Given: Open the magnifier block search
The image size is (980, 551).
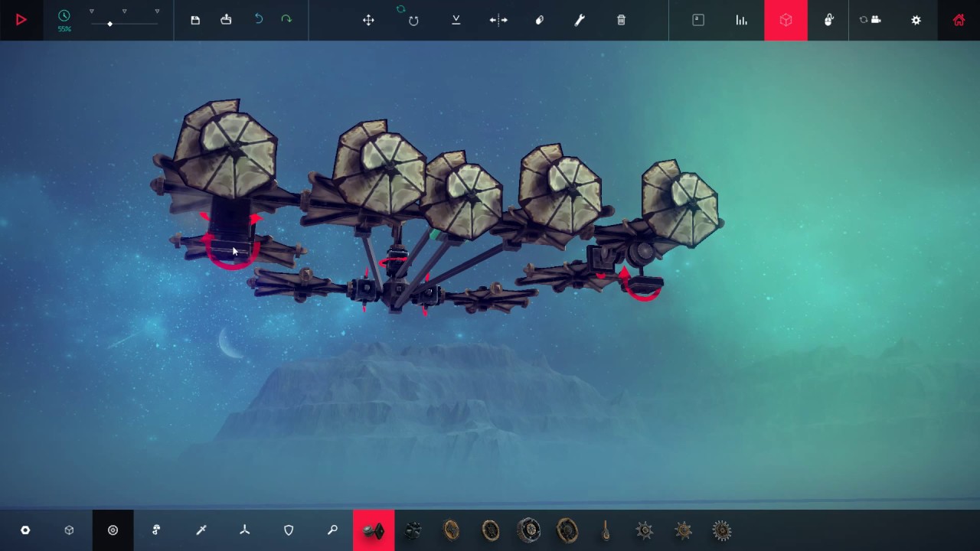Looking at the screenshot, I should coord(332,530).
